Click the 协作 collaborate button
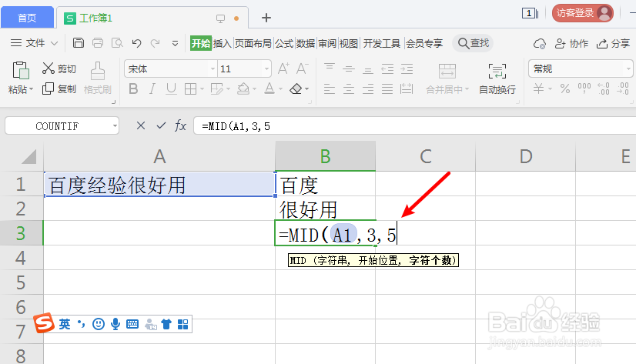 pyautogui.click(x=571, y=43)
